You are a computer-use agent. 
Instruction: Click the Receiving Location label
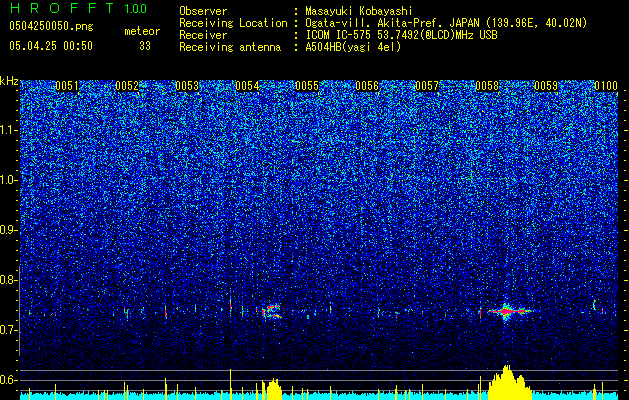233,23
